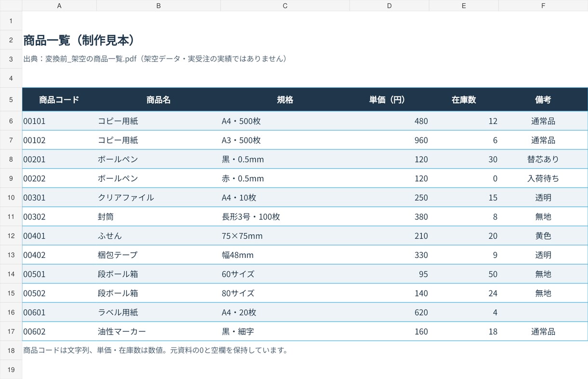Select product code cell 00202
Image resolution: width=588 pixels, height=379 pixels.
click(x=59, y=178)
